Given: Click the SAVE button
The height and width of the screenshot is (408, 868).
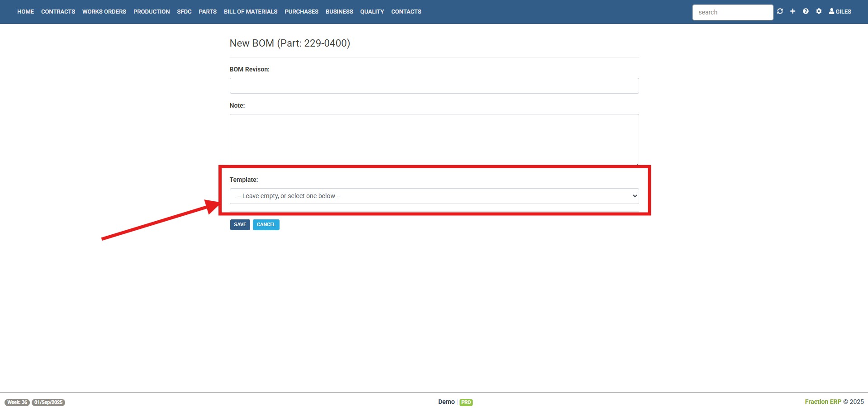Looking at the screenshot, I should point(240,224).
